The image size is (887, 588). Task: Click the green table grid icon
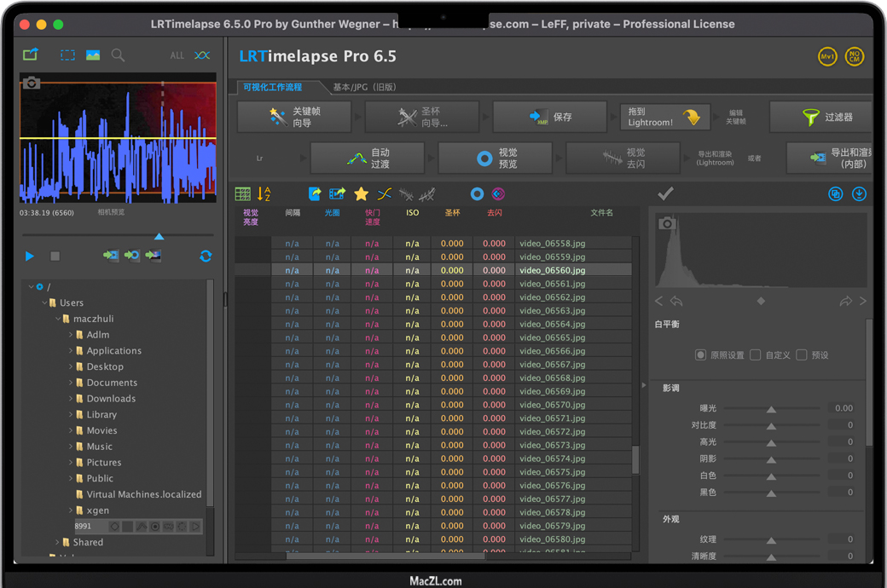(243, 194)
